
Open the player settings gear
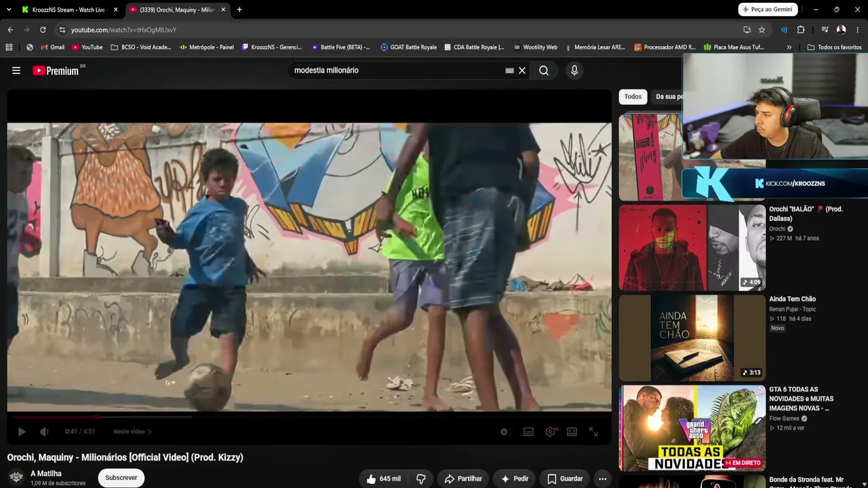click(x=550, y=432)
